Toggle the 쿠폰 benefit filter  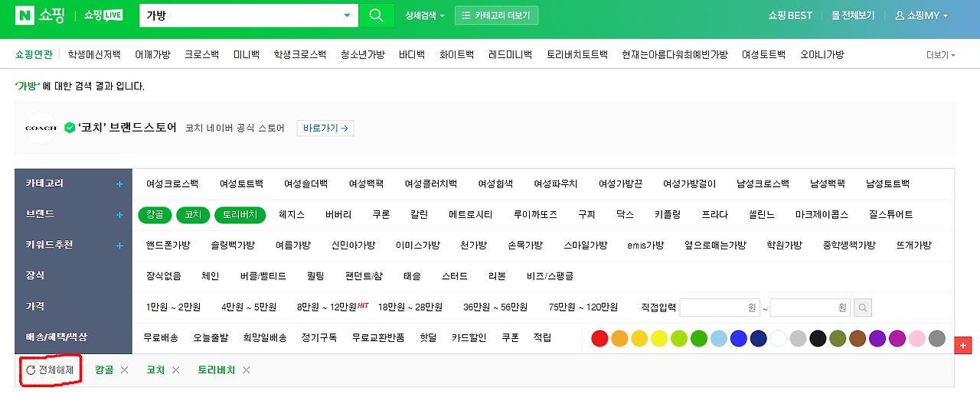point(511,337)
